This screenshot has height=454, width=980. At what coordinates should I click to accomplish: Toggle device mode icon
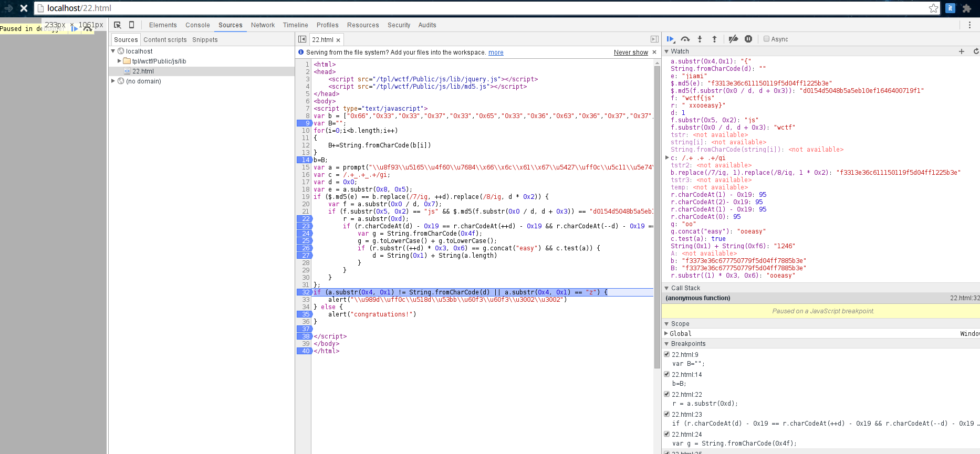(132, 25)
